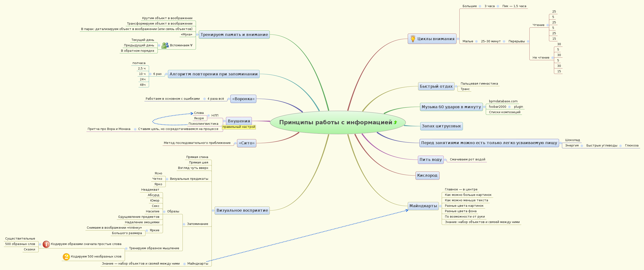Collapse the Музыка 60 ударов branch

(x=484, y=107)
